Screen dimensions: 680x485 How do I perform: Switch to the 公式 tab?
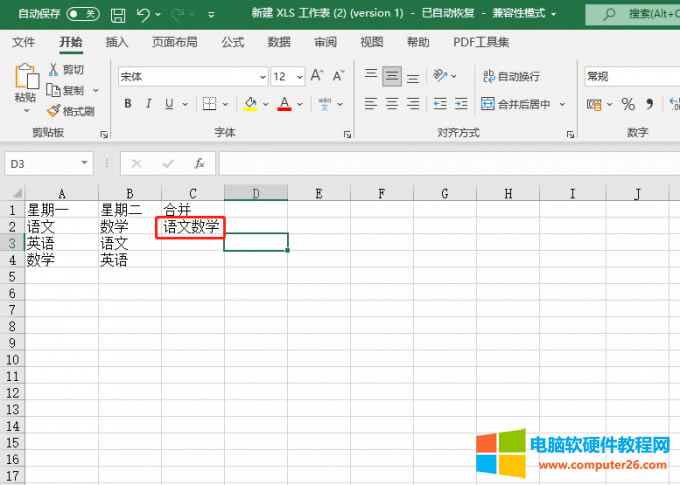pyautogui.click(x=232, y=42)
